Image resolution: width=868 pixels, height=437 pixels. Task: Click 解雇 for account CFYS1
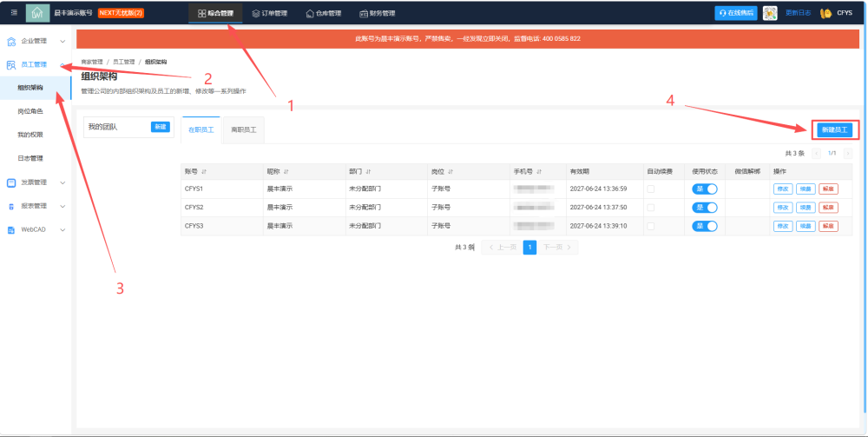828,189
